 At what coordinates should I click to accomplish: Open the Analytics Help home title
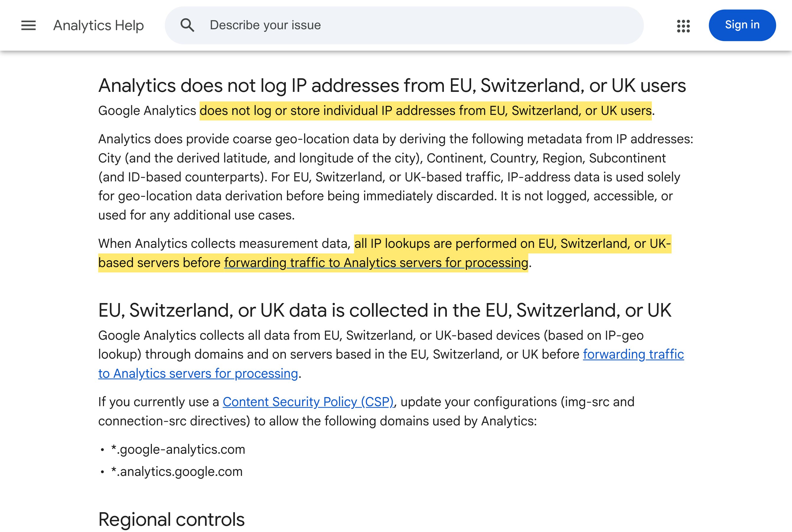98,25
